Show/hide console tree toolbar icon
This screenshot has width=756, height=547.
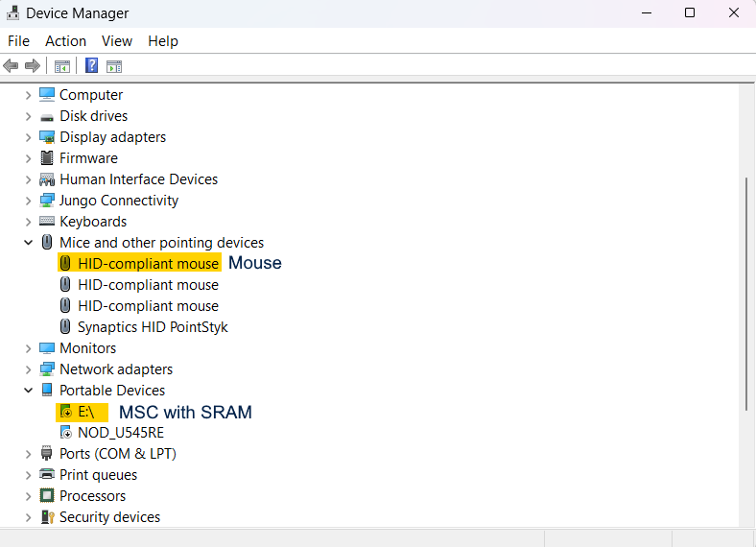pyautogui.click(x=62, y=66)
